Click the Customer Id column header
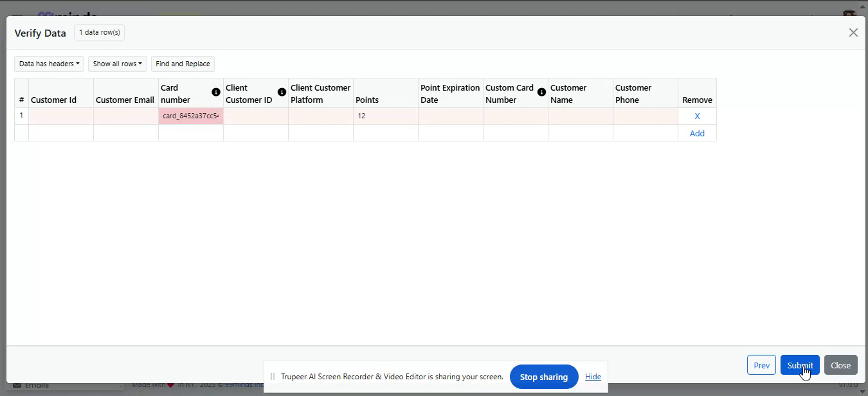The image size is (868, 396). (61, 93)
